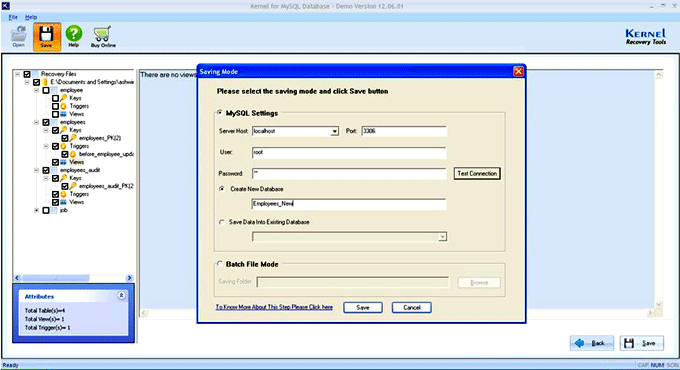The height and width of the screenshot is (370, 680).
Task: Click trigger icon of before_employee_upd entry
Action: tap(73, 154)
